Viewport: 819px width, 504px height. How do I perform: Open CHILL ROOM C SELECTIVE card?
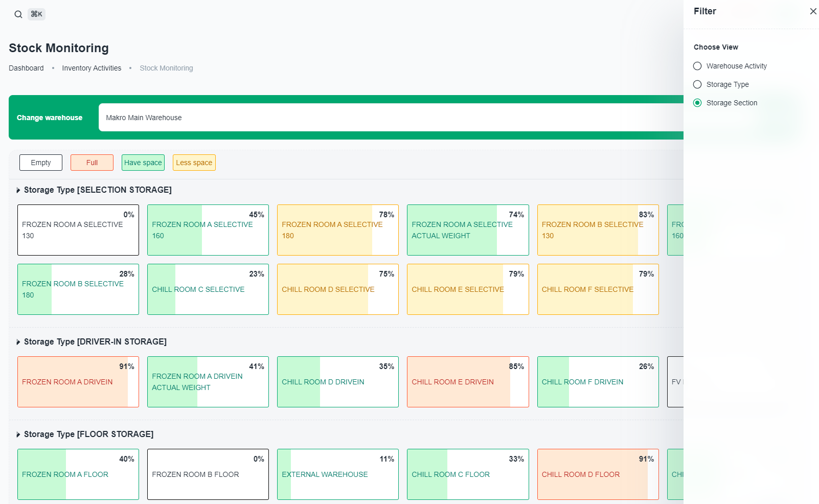tap(208, 289)
